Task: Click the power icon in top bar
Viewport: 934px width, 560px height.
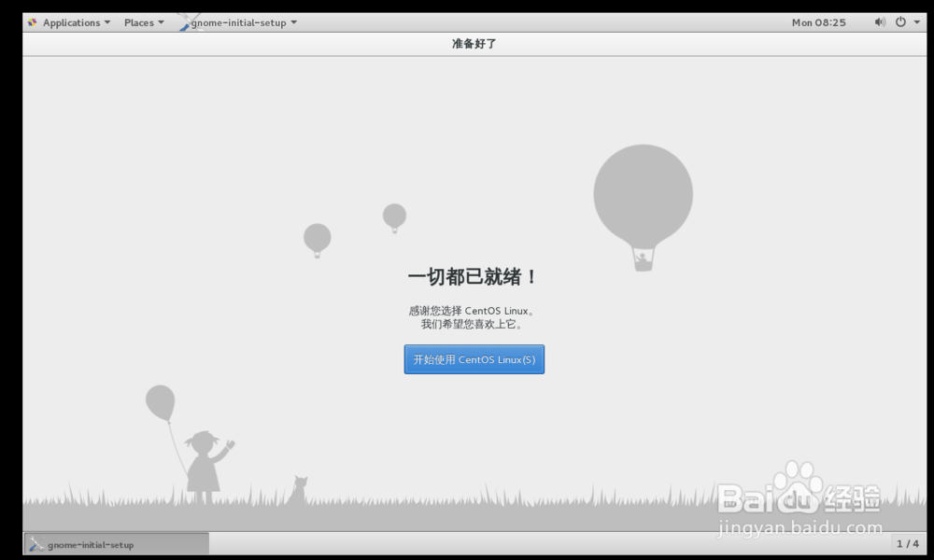Action: [900, 22]
